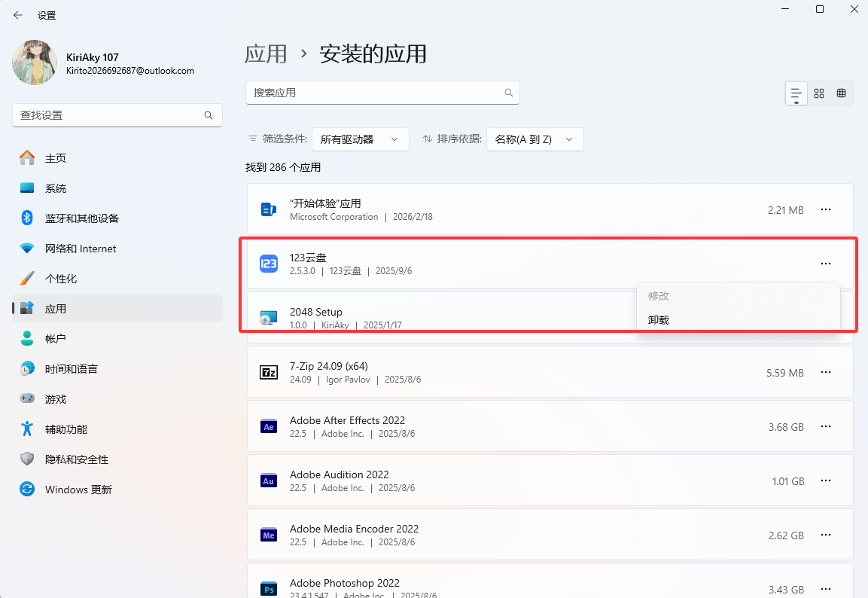Click the search magnifier in 搜索应用 box

coord(509,93)
